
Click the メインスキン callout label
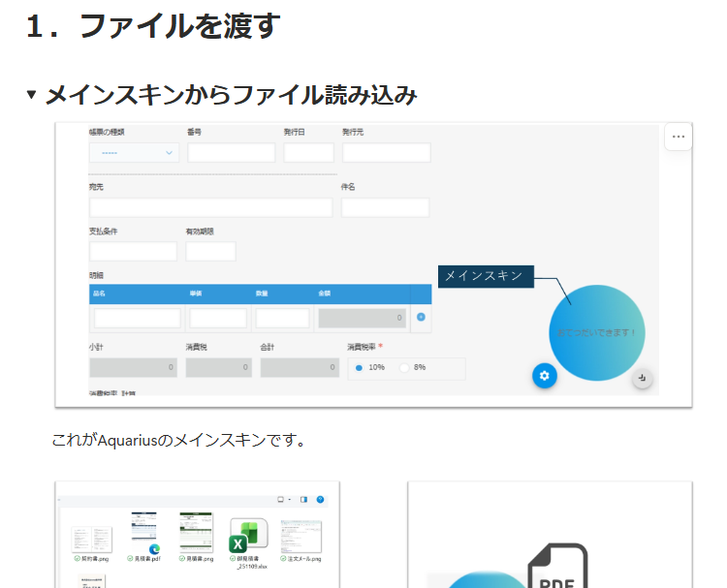click(x=486, y=276)
